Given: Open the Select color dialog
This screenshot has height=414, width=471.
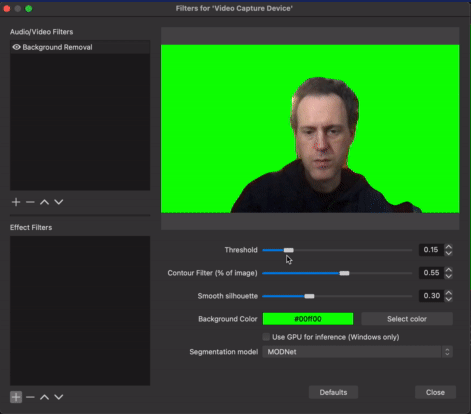Looking at the screenshot, I should tap(407, 319).
